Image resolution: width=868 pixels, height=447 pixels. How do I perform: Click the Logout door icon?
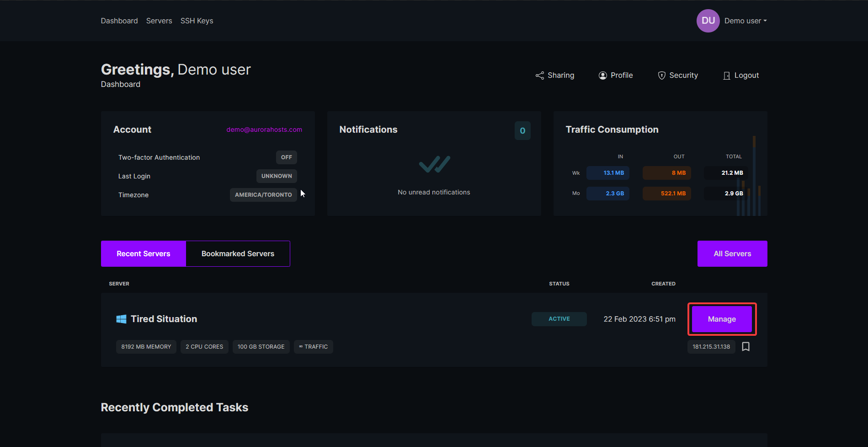[x=726, y=75]
